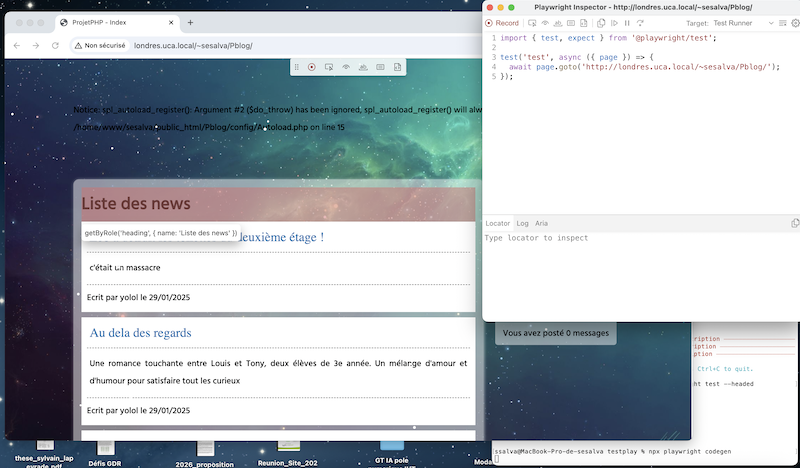Open the Reunion_Site_202 desktop file
This screenshot has height=468, width=800.
288,454
